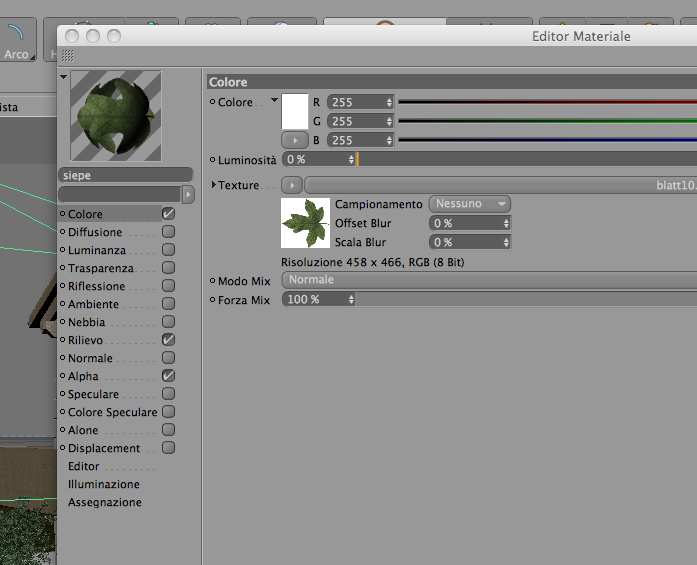Click the arrow button under color swatch

[295, 140]
